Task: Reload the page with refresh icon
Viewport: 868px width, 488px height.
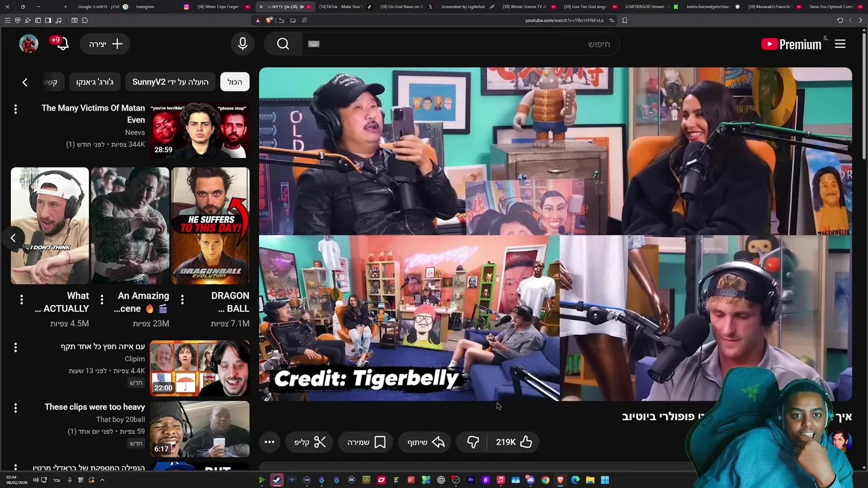Action: click(840, 20)
